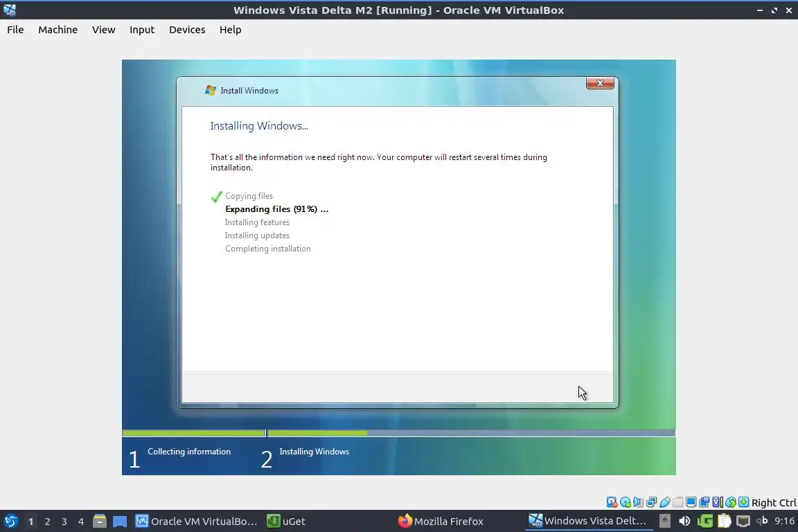This screenshot has height=532, width=798.
Task: Open the Devices menu
Action: pyautogui.click(x=187, y=30)
